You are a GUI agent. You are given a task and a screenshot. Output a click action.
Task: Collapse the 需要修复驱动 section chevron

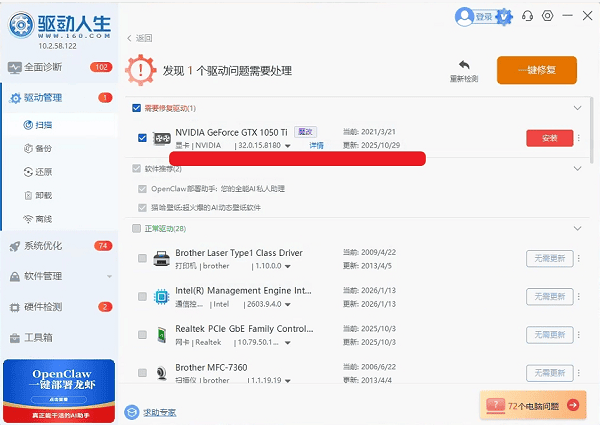(x=577, y=108)
